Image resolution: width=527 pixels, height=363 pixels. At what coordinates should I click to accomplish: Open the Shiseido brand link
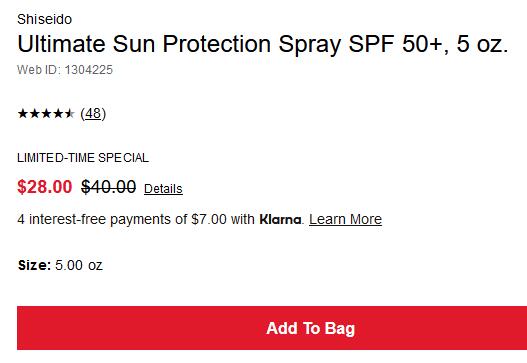(x=44, y=19)
